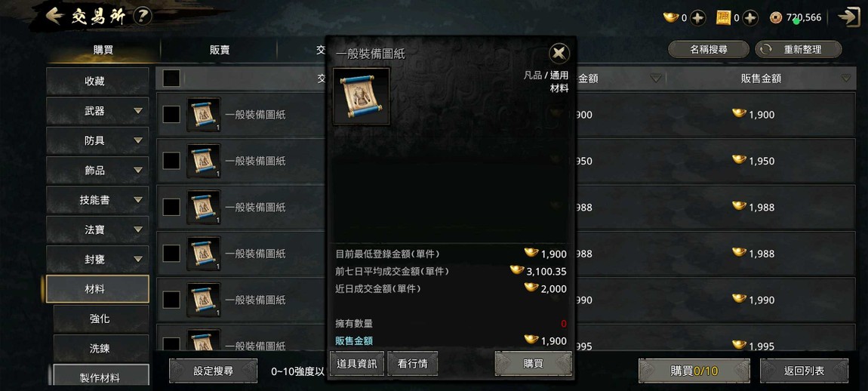
Task: Click the back arrow next to 交易所
Action: click(54, 16)
